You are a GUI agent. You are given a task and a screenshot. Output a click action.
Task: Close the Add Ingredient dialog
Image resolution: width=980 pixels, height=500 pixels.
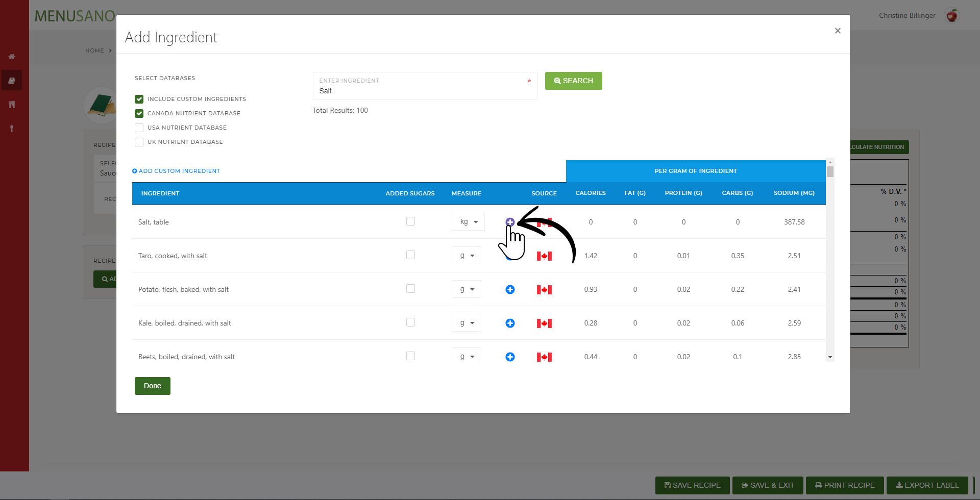[838, 31]
